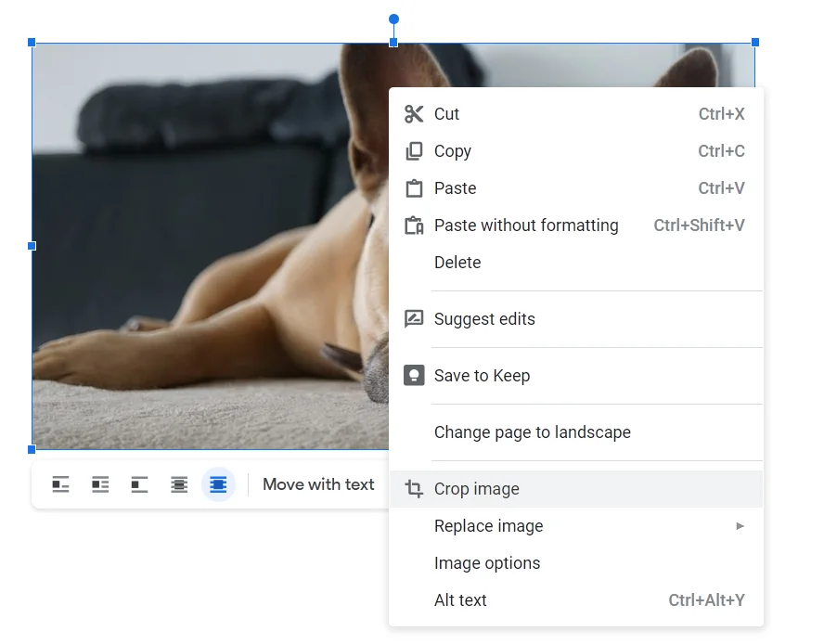Open Image options
Image resolution: width=824 pixels, height=644 pixels.
[576, 563]
